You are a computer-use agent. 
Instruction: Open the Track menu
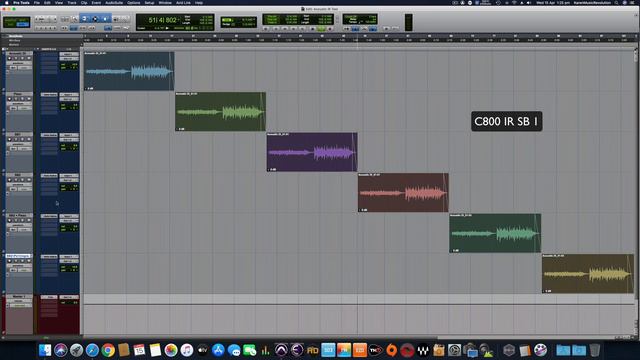[x=72, y=2]
